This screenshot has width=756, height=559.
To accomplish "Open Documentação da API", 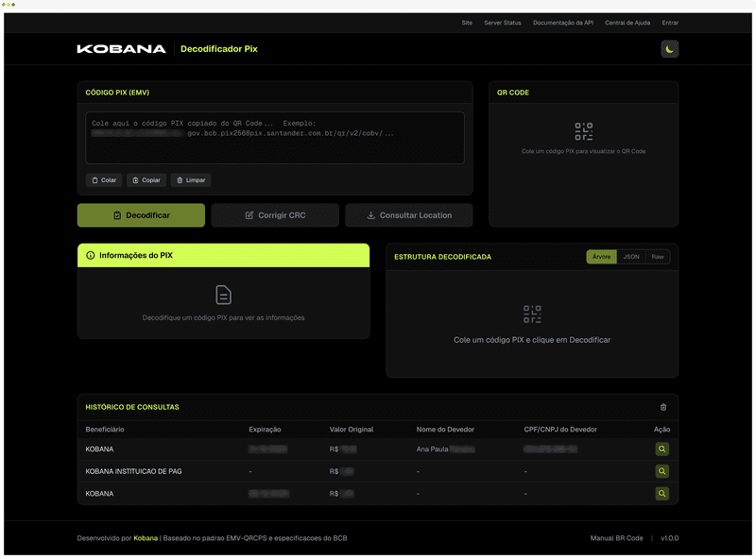I will point(565,22).
